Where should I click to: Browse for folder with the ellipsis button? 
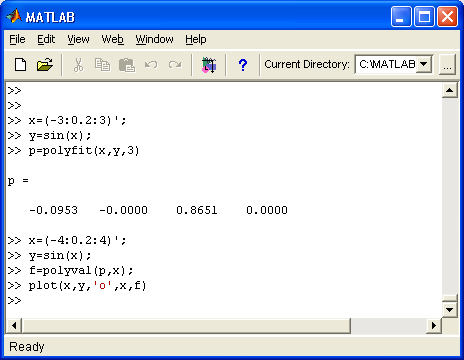[447, 65]
